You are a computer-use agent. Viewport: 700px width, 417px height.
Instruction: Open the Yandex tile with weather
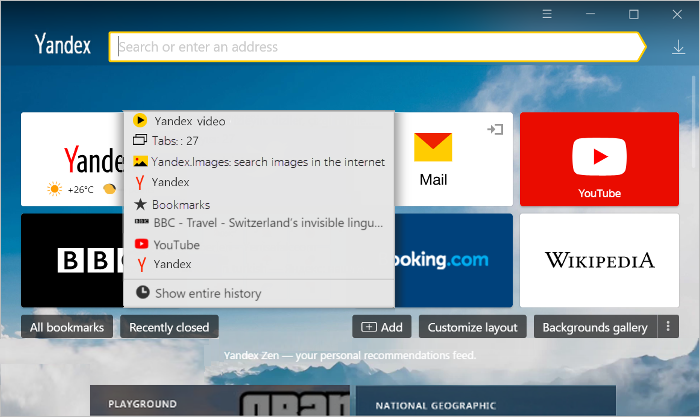click(x=72, y=159)
